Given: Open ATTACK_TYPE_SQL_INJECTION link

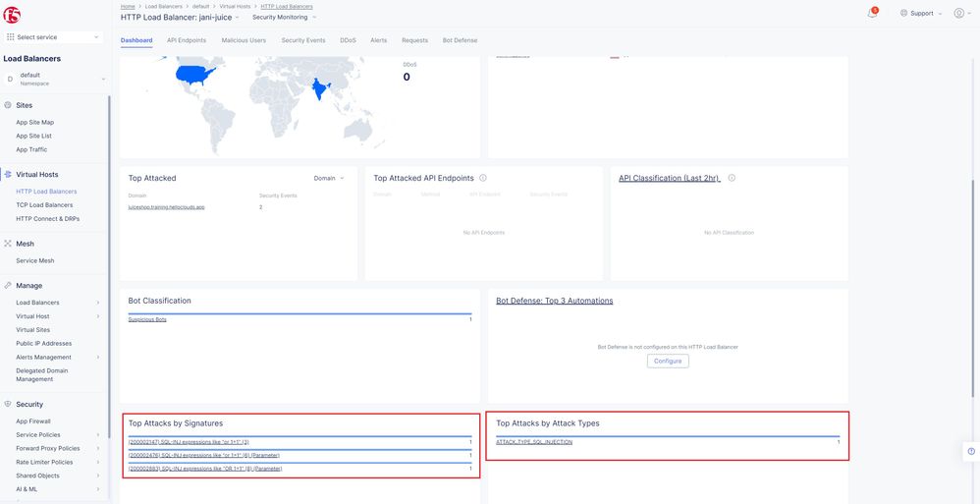Looking at the screenshot, I should pos(534,442).
